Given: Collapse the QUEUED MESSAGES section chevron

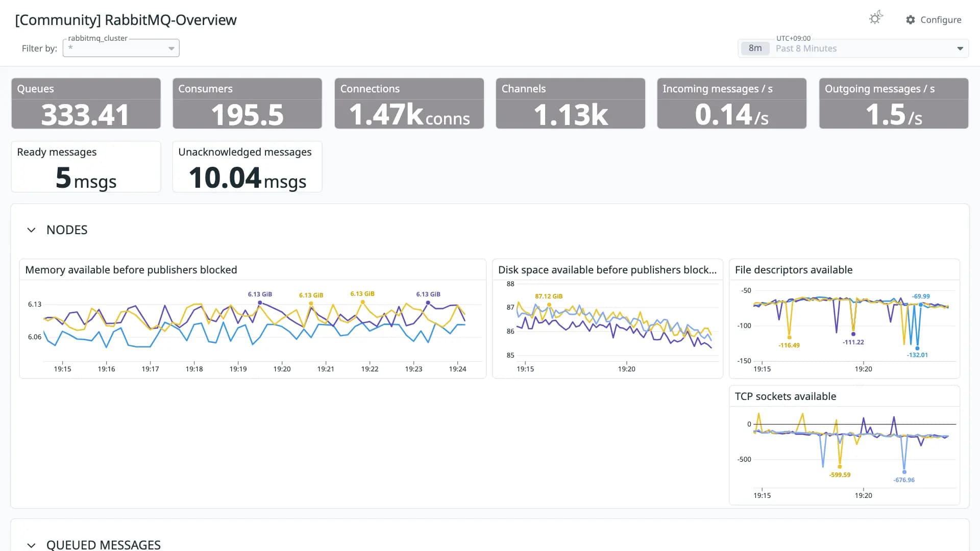Looking at the screenshot, I should click(31, 545).
